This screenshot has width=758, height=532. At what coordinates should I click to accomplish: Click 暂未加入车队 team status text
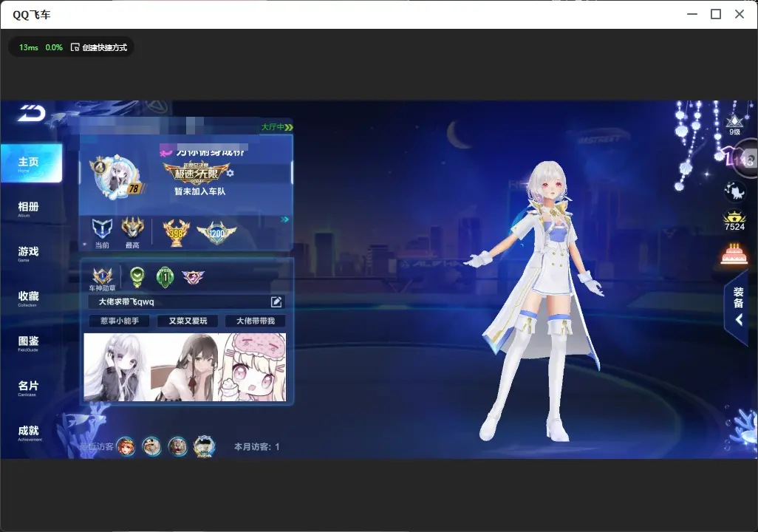click(199, 191)
